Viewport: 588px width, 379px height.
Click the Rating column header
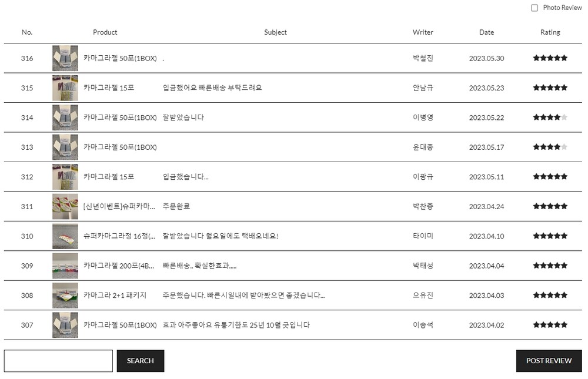(x=550, y=32)
